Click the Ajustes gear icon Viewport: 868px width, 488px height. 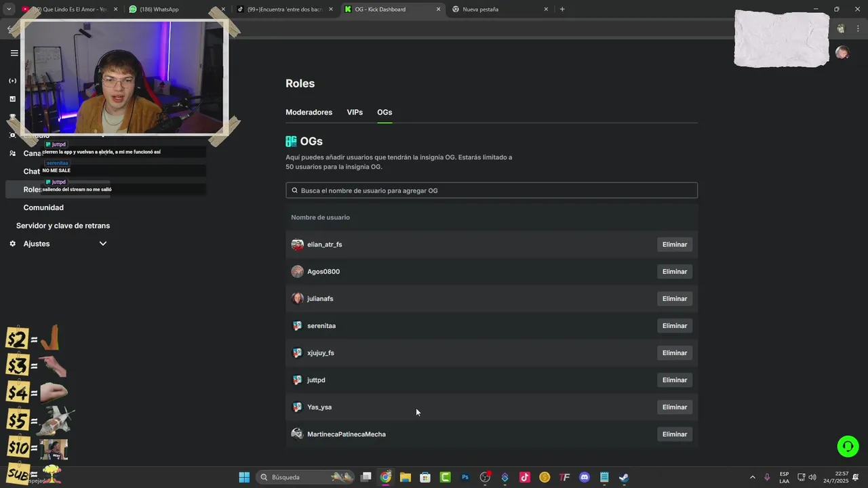(12, 244)
